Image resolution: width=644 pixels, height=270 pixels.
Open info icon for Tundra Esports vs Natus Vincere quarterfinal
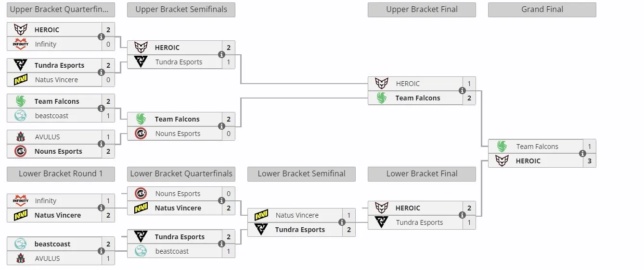101,73
